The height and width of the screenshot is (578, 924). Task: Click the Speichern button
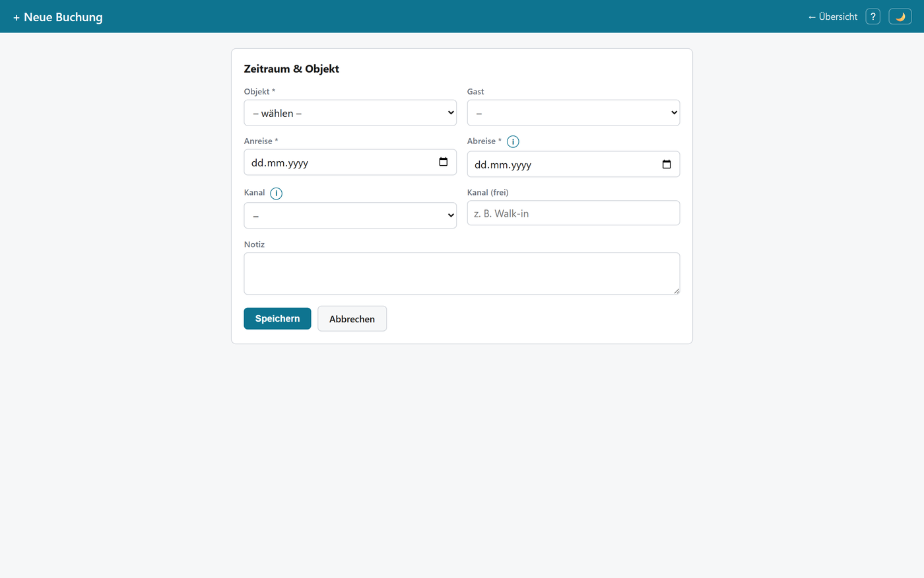tap(277, 318)
